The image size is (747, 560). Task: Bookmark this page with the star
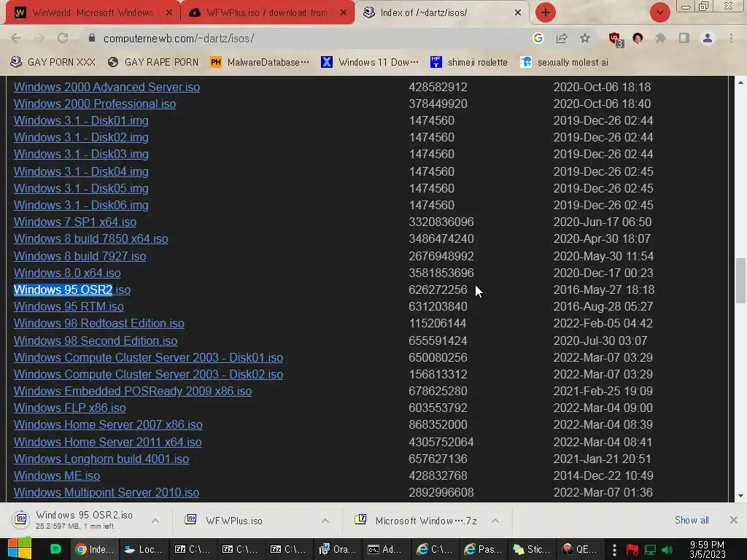(x=585, y=38)
